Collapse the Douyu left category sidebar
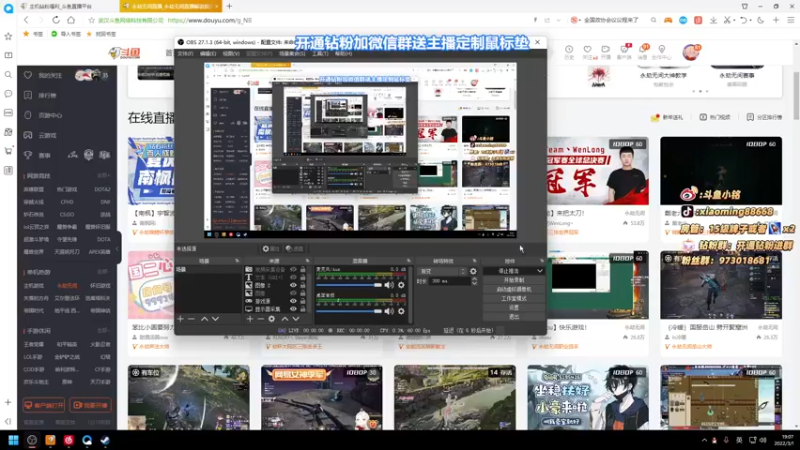800x450 pixels. 118,248
